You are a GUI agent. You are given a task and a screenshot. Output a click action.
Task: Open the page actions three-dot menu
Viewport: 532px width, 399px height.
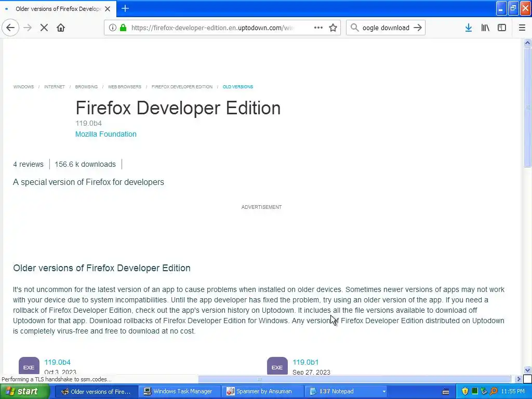(x=318, y=28)
